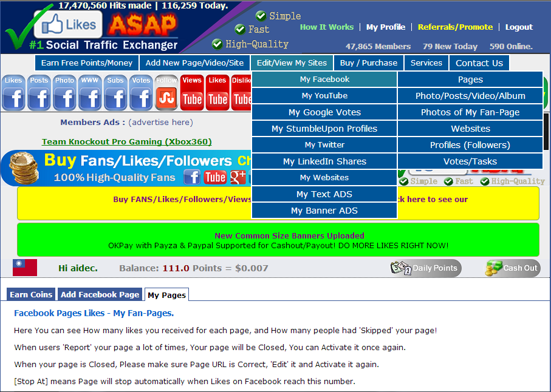Click the Cash Out button
551x392 pixels.
pos(512,268)
